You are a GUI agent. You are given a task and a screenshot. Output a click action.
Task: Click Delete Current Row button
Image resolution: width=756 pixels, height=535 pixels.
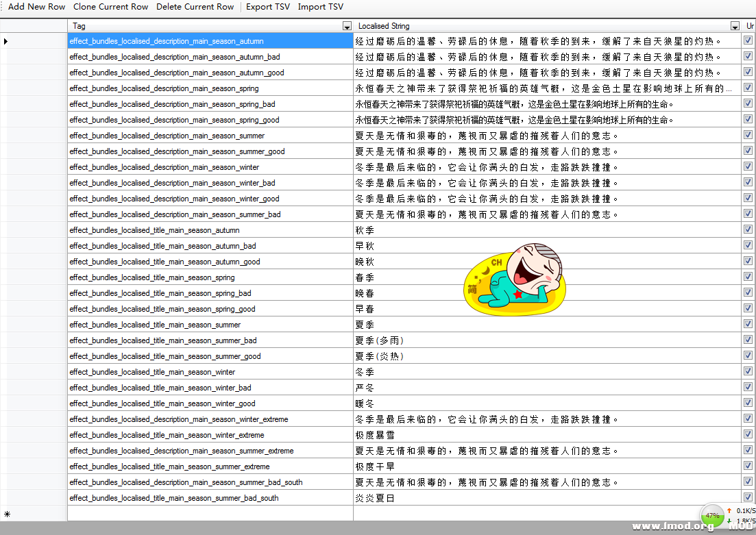(x=195, y=7)
